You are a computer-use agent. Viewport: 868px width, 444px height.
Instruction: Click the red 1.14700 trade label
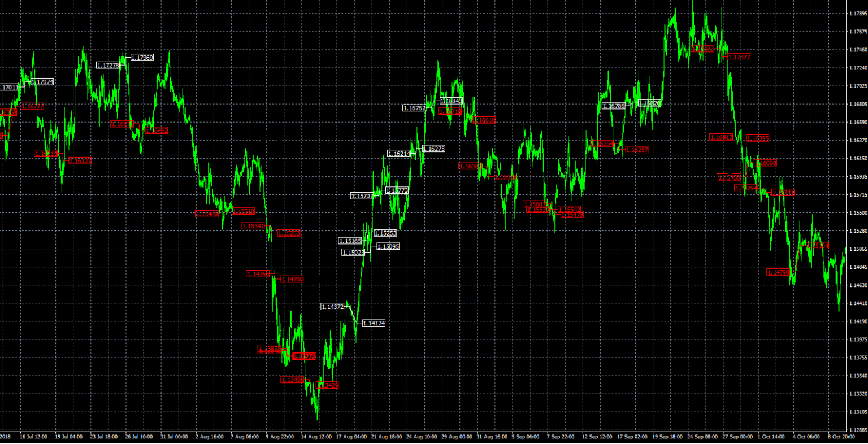(292, 279)
